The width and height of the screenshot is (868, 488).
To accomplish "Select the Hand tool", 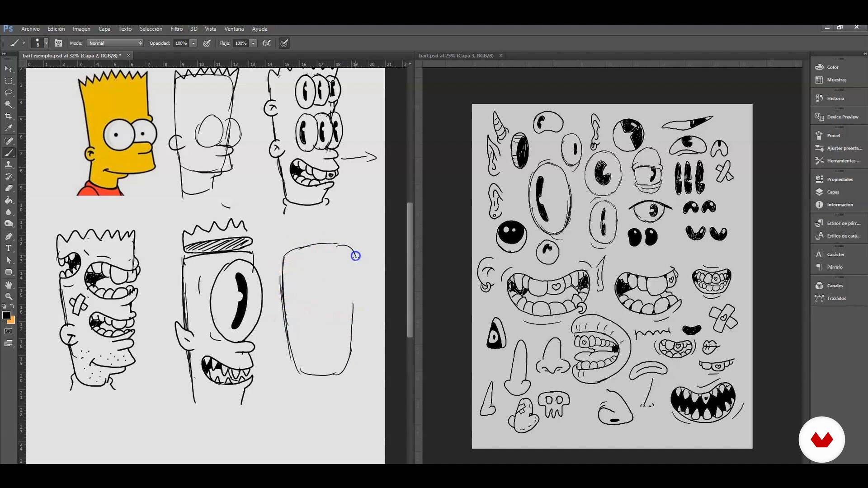I will coord(9,285).
